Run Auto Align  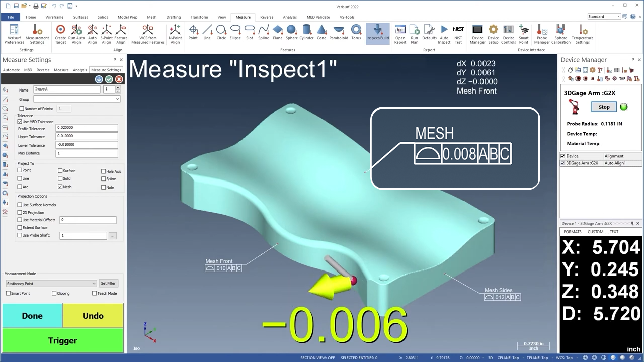(x=76, y=34)
